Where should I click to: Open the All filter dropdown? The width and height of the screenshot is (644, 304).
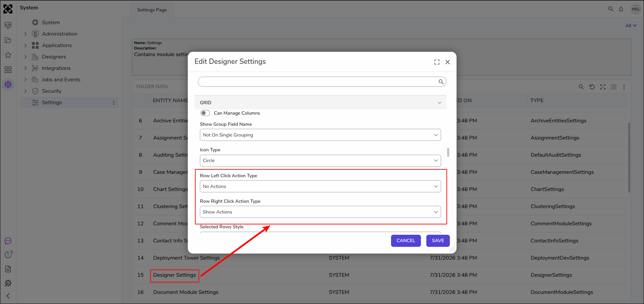coord(631,26)
